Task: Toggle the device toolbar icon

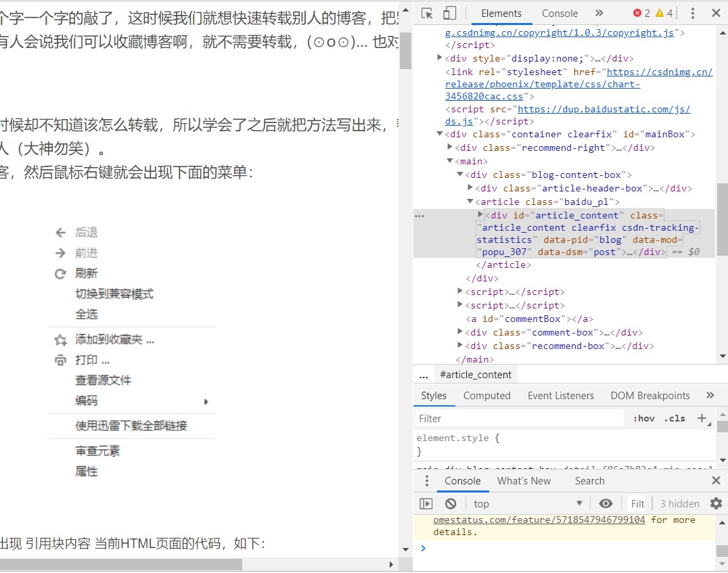Action: tap(449, 13)
